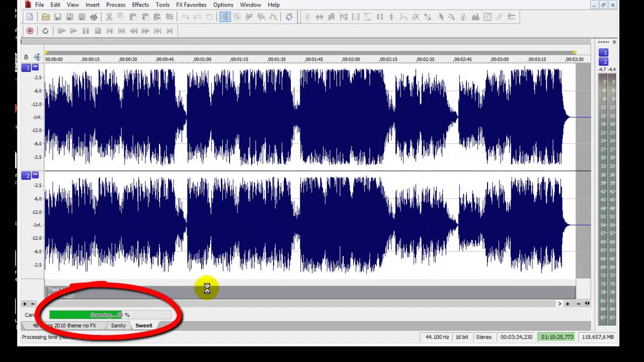This screenshot has height=362, width=644.
Task: Click the 16 bit depth status field
Action: click(462, 337)
